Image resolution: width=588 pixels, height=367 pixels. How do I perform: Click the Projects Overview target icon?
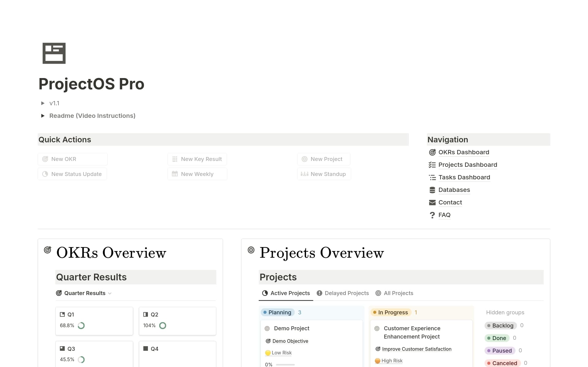(251, 250)
